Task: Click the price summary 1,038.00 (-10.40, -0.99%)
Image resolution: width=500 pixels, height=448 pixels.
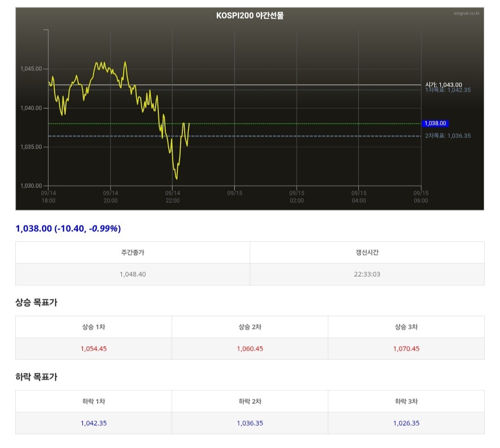Action: (68, 228)
